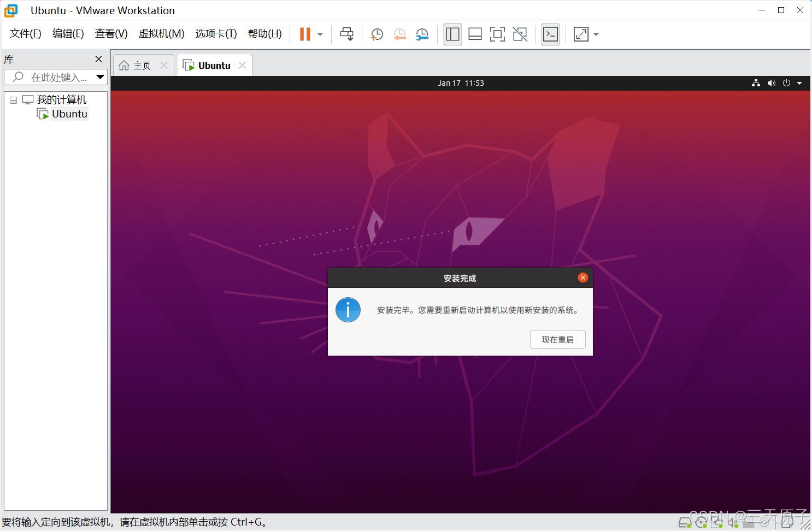Click the network icon in Ubuntu's top bar

pyautogui.click(x=756, y=83)
